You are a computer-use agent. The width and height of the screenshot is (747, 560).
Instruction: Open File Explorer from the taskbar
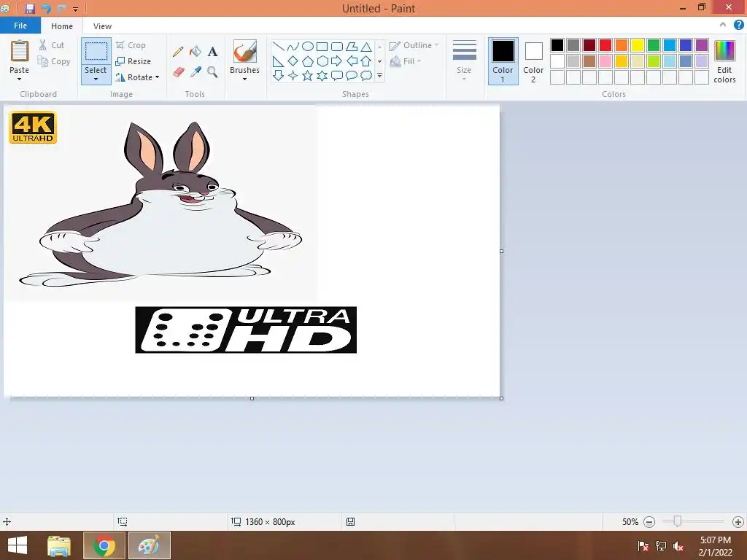coord(59,545)
